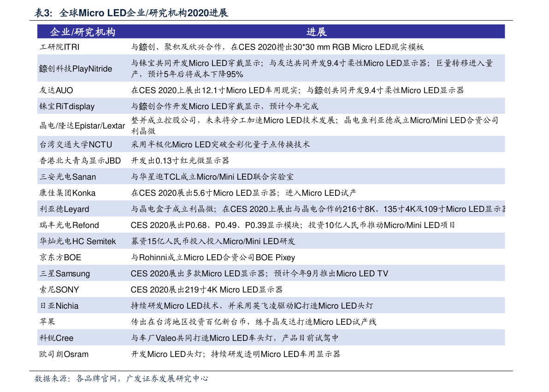This screenshot has height=392, width=549.
Task: Click the '晶电/隆达Epistar/Lextar' cell
Action: click(82, 126)
